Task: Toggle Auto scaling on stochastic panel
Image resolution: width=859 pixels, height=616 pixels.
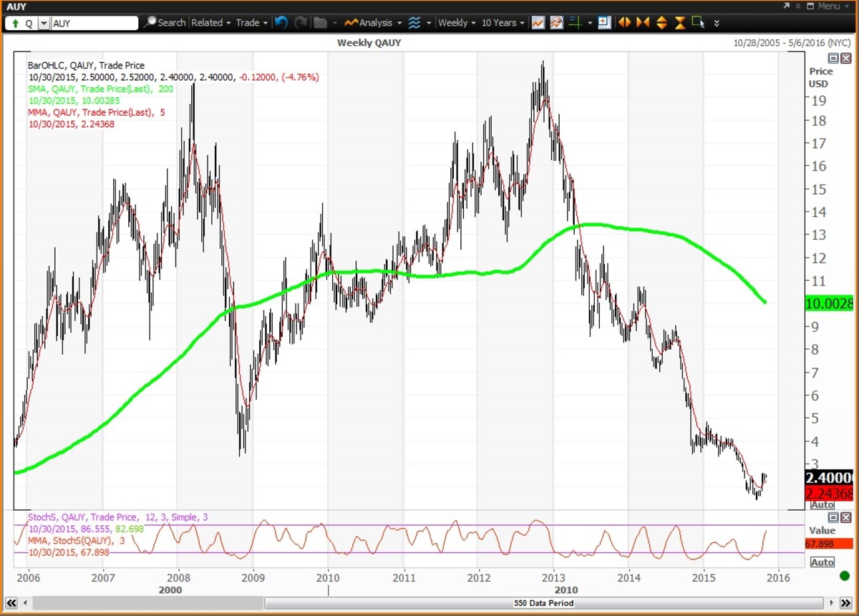Action: pyautogui.click(x=822, y=562)
